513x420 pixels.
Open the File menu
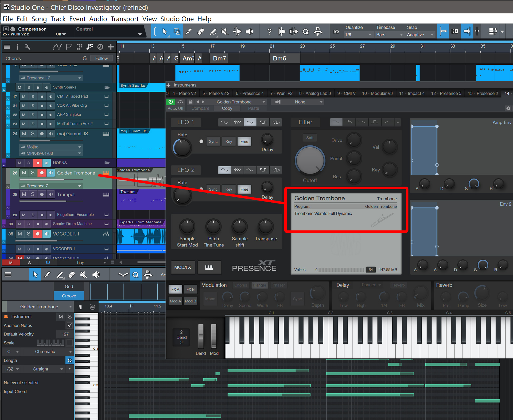tap(7, 19)
